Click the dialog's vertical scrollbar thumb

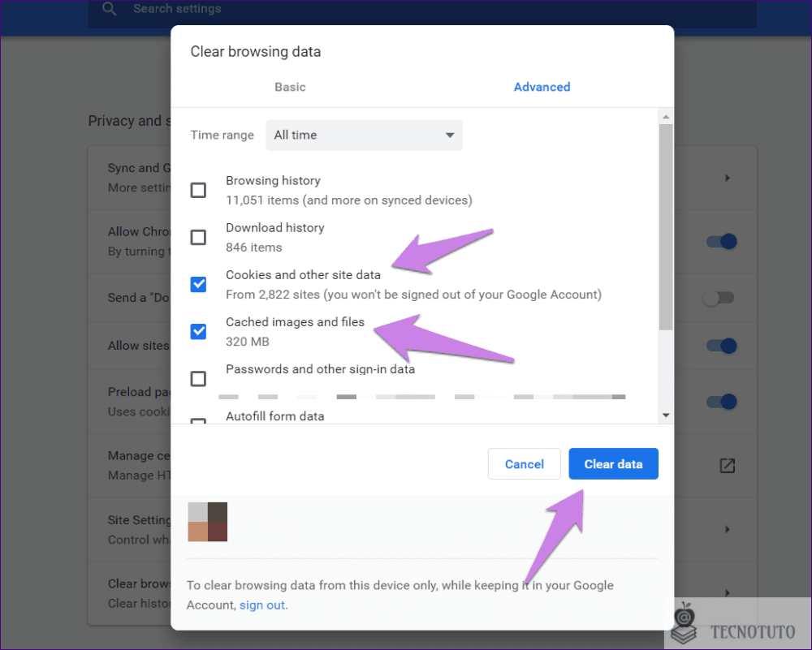click(x=666, y=226)
